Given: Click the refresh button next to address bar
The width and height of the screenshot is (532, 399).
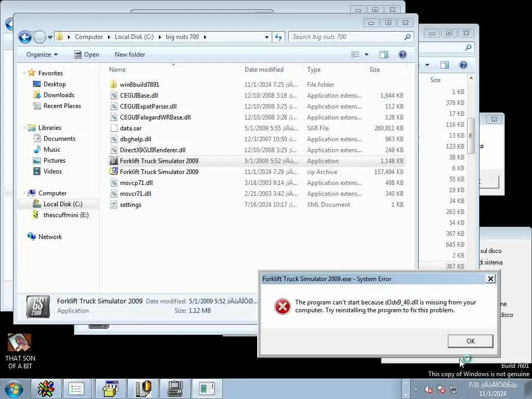Looking at the screenshot, I should point(278,37).
